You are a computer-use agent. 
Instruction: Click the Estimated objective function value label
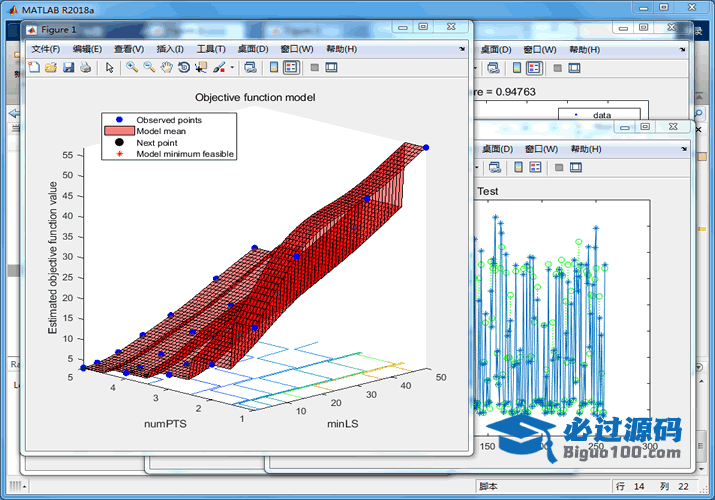point(53,258)
